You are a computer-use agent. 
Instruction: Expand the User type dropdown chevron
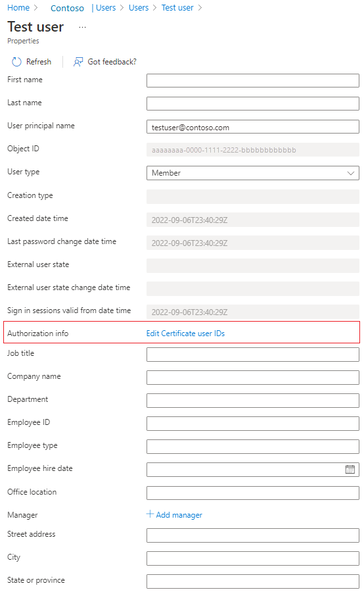pos(350,173)
